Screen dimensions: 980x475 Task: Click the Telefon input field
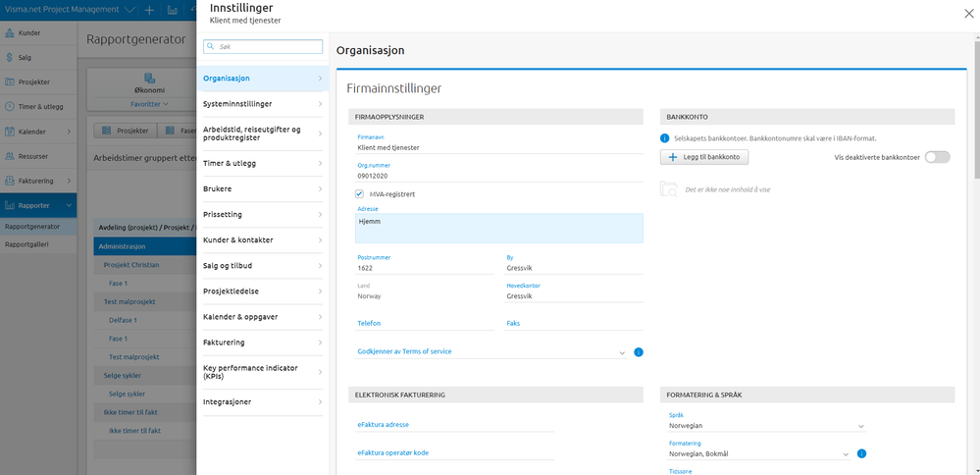coord(425,323)
